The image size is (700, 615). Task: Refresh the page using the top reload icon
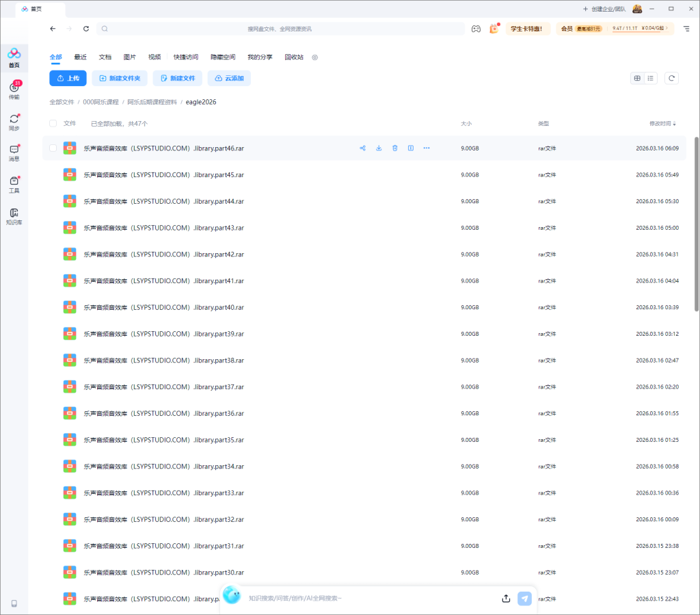[x=86, y=29]
